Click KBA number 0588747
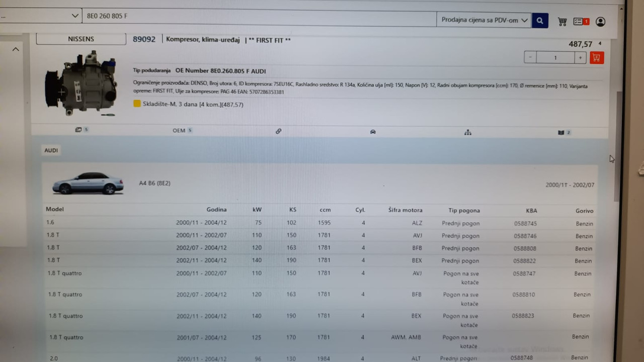 click(x=524, y=274)
